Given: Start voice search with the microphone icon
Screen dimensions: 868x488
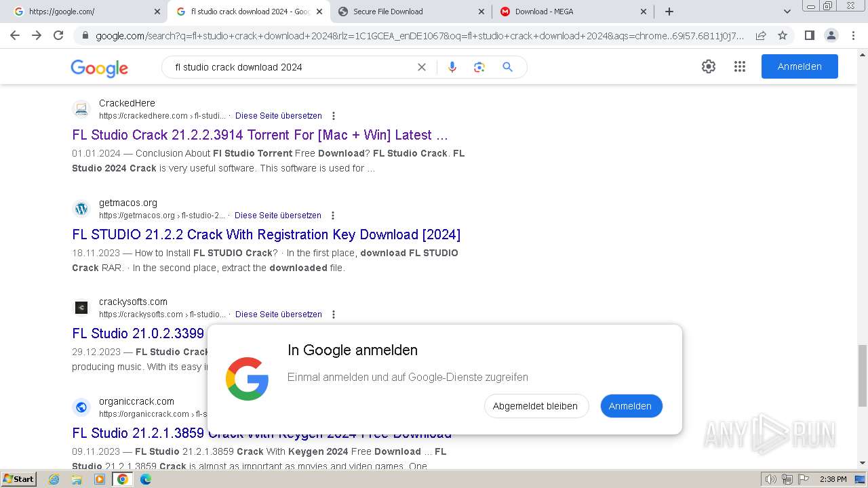Looking at the screenshot, I should pos(452,67).
